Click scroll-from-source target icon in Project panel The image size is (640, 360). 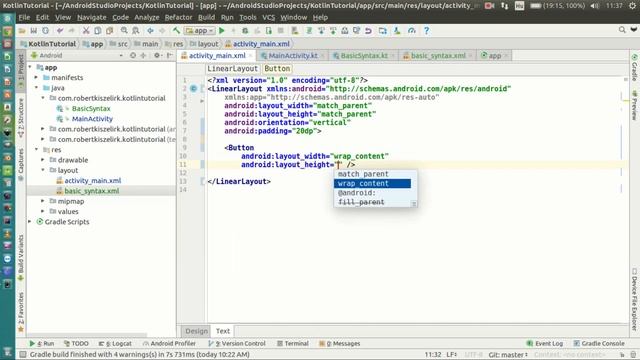133,56
